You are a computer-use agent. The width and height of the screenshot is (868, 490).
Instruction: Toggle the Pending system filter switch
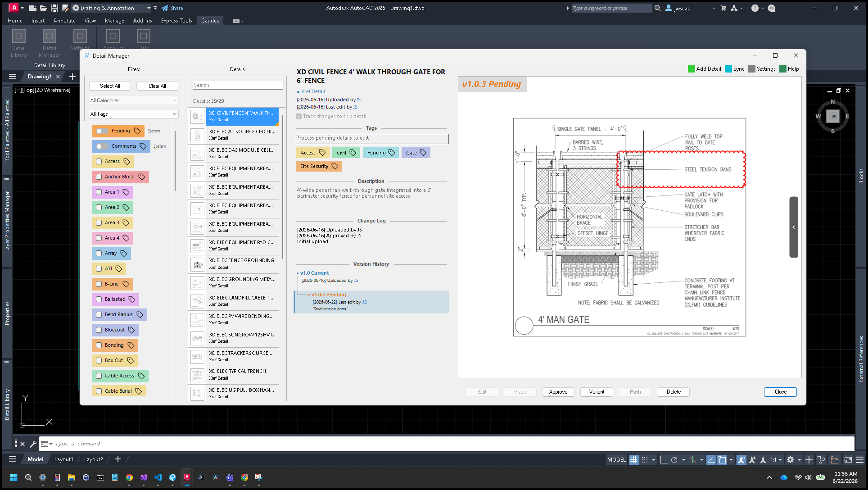tap(102, 131)
